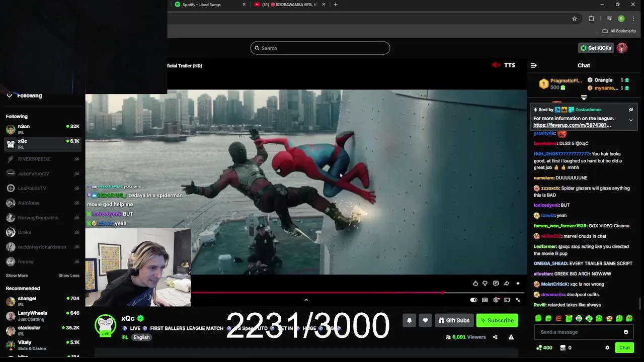Toggle notifications bell for xQc
Viewport: 644px width, 362px height.
point(409,320)
